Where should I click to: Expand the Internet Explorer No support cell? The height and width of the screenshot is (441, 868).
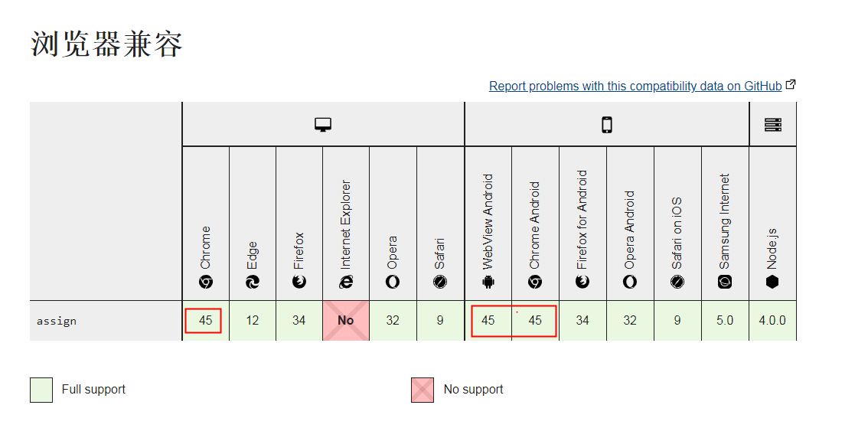tap(346, 320)
